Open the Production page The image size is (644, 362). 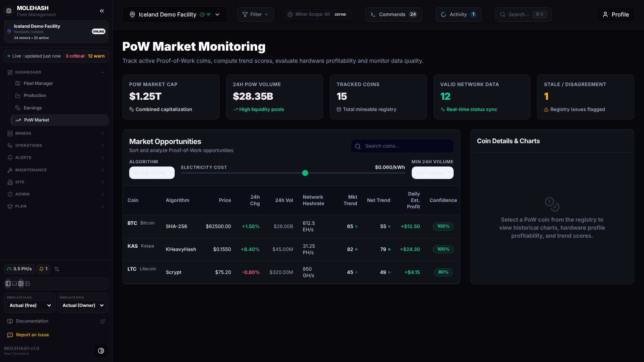coord(60,96)
